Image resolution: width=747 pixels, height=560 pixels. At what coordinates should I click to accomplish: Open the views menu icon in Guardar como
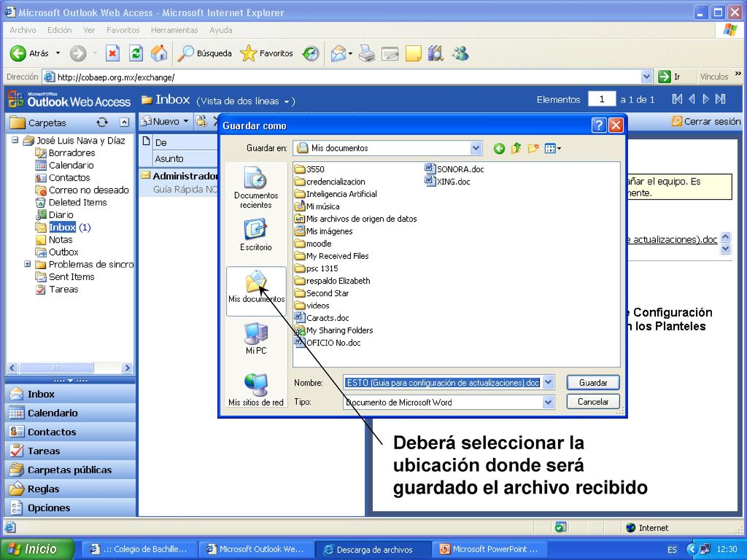pos(553,149)
